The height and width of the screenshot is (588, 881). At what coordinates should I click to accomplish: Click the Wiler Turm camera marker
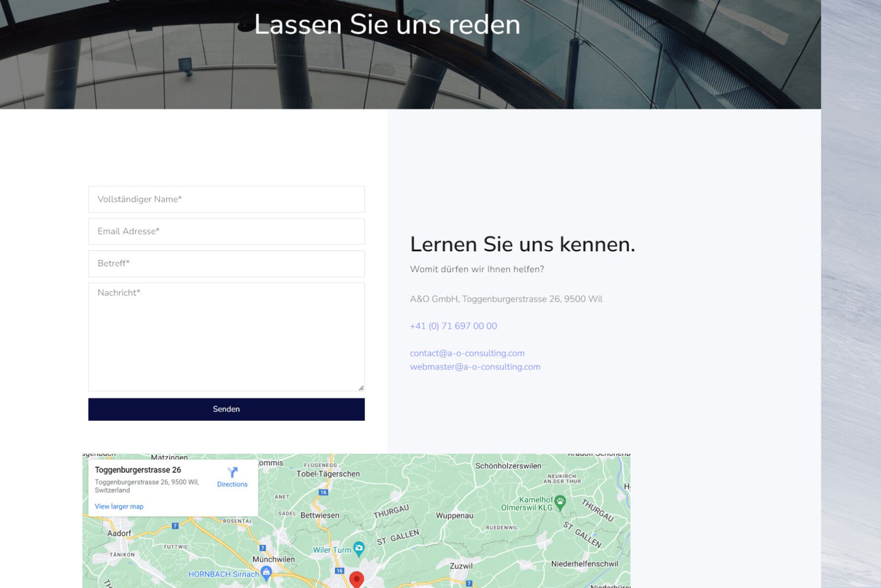point(359,548)
